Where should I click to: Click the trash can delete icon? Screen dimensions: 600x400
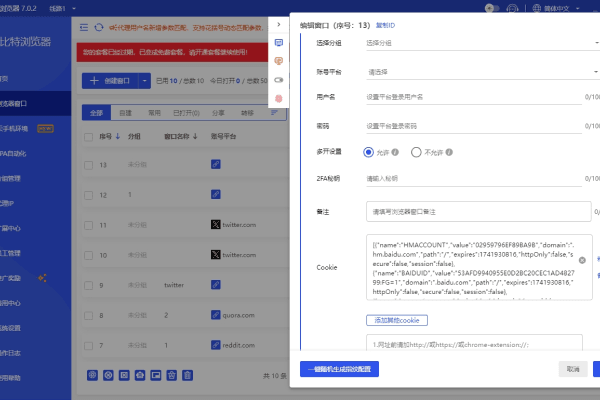click(188, 375)
